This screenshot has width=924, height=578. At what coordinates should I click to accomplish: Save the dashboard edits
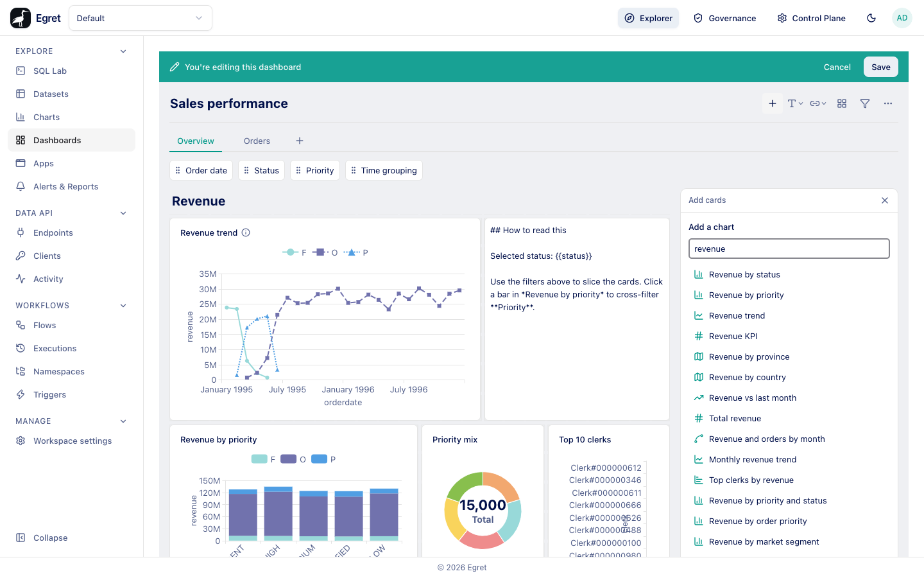[x=881, y=67]
